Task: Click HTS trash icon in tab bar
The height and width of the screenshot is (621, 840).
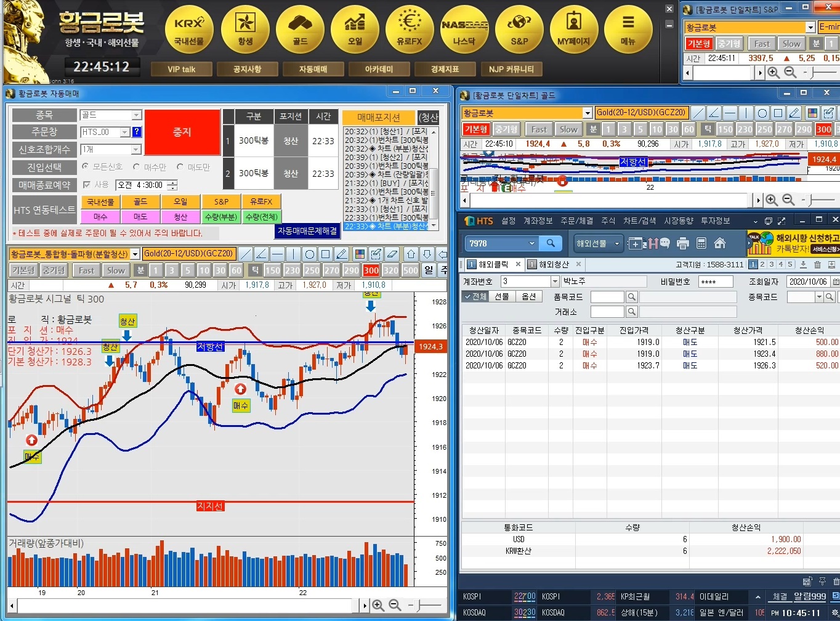Action: pyautogui.click(x=817, y=264)
